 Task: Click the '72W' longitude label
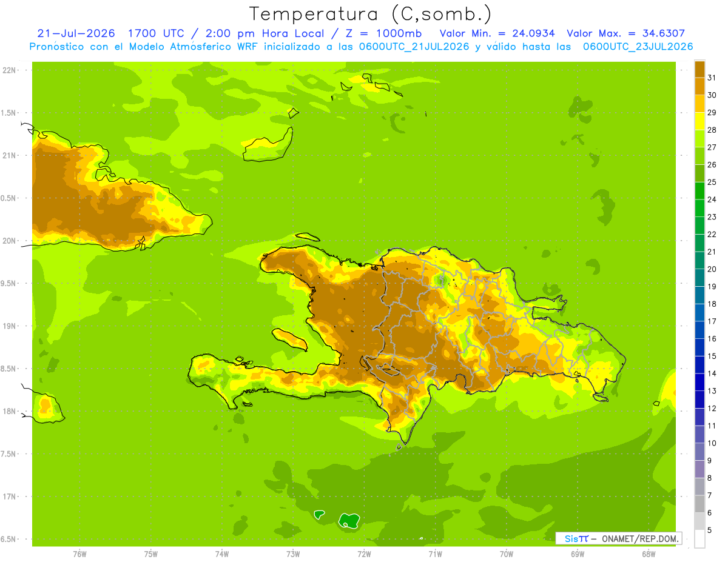point(364,554)
